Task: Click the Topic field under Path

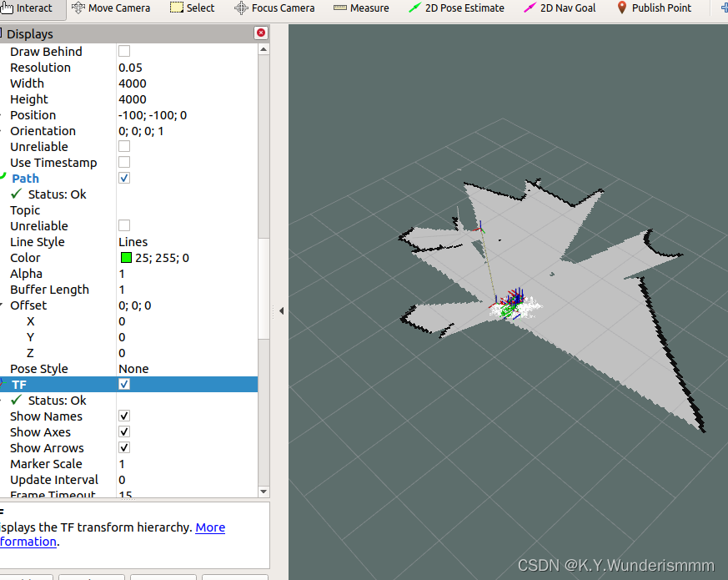Action: (187, 210)
